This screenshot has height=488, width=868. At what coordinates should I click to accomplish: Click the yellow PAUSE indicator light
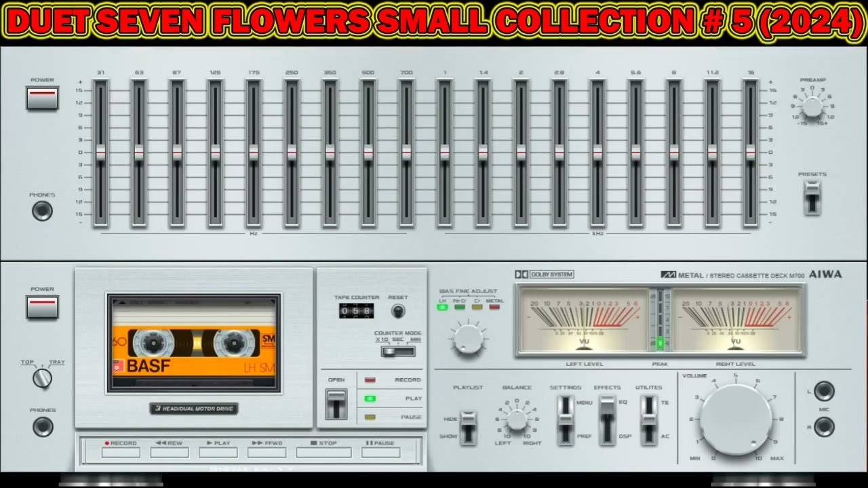[x=370, y=417]
